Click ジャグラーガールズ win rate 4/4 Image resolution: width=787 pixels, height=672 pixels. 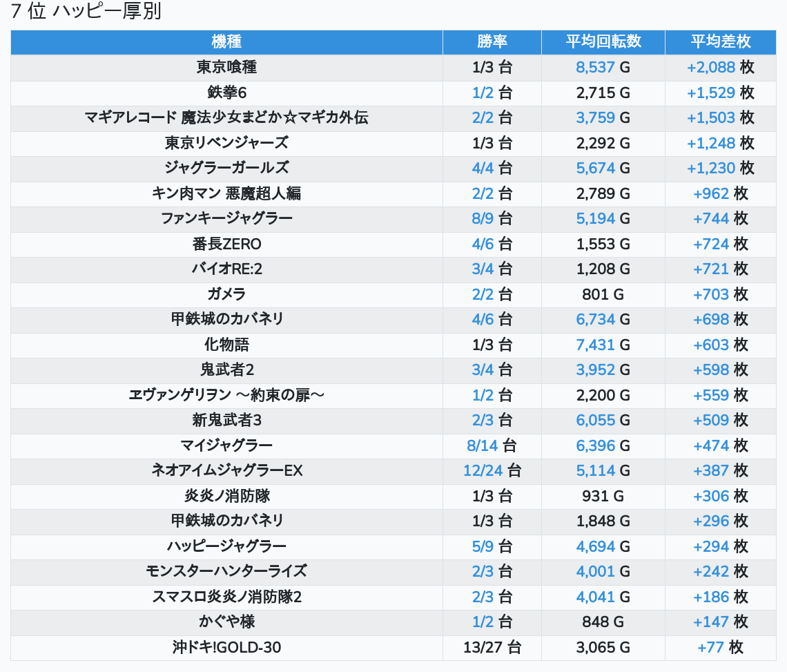click(x=483, y=168)
